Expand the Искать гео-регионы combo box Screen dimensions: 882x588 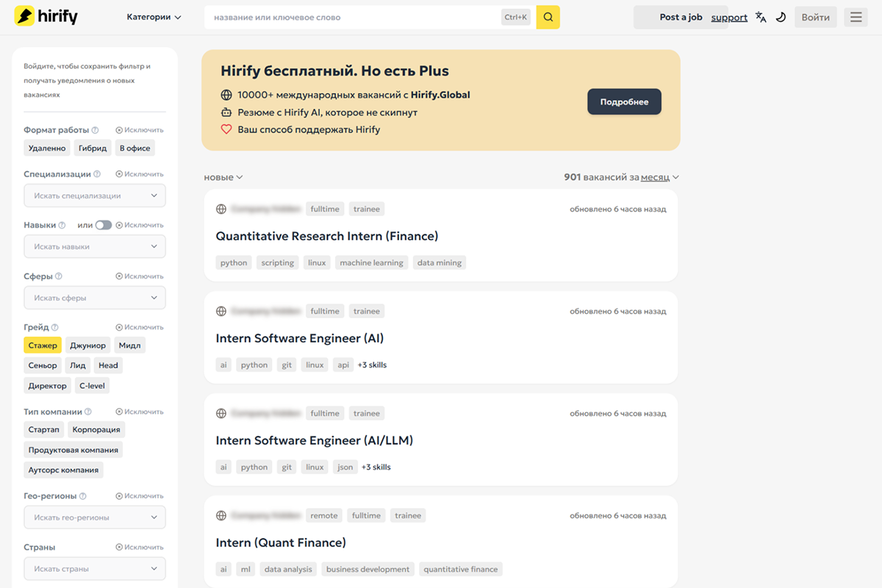point(95,517)
